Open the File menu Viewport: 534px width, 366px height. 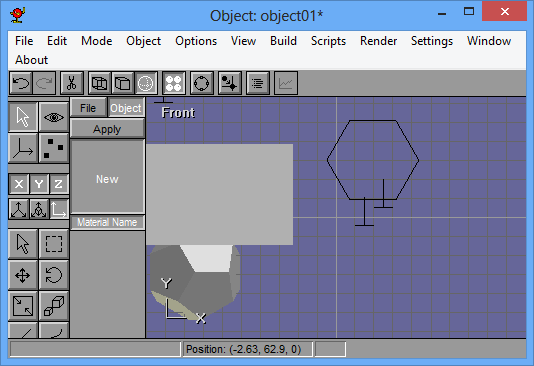click(x=24, y=41)
